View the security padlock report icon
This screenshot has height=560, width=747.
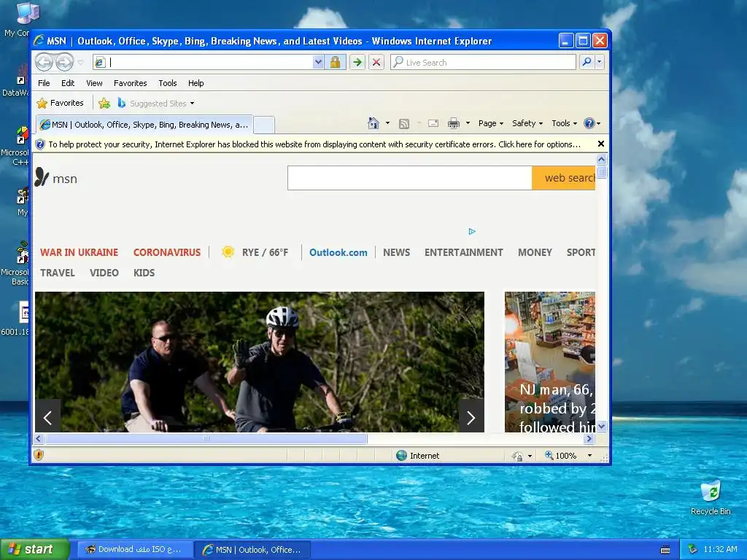[x=335, y=63]
